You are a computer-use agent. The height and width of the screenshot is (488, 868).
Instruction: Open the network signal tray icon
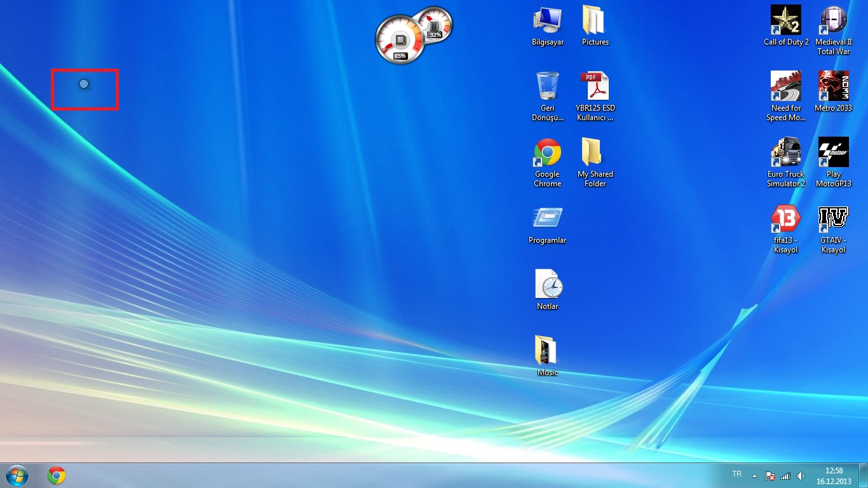tap(785, 475)
